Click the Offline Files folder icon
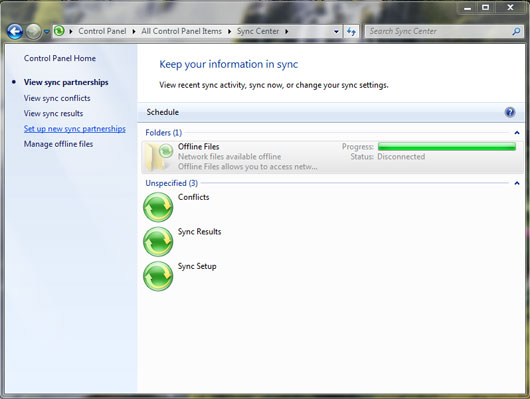The height and width of the screenshot is (399, 530). tap(159, 157)
